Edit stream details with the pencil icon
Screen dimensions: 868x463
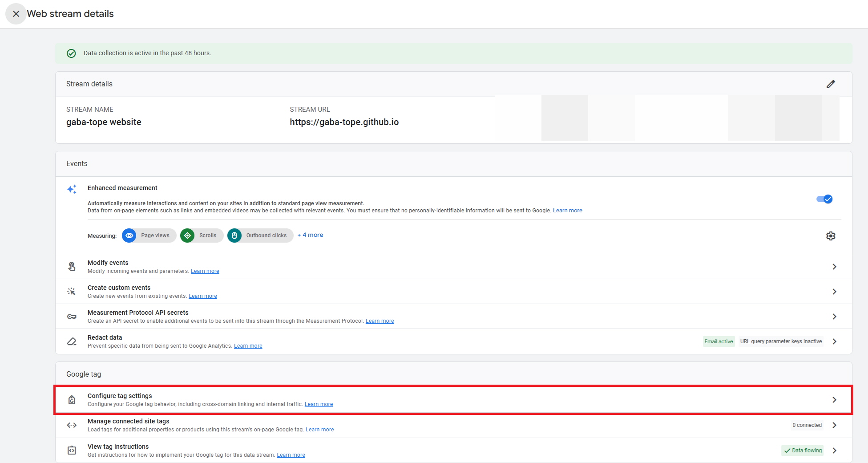tap(831, 84)
